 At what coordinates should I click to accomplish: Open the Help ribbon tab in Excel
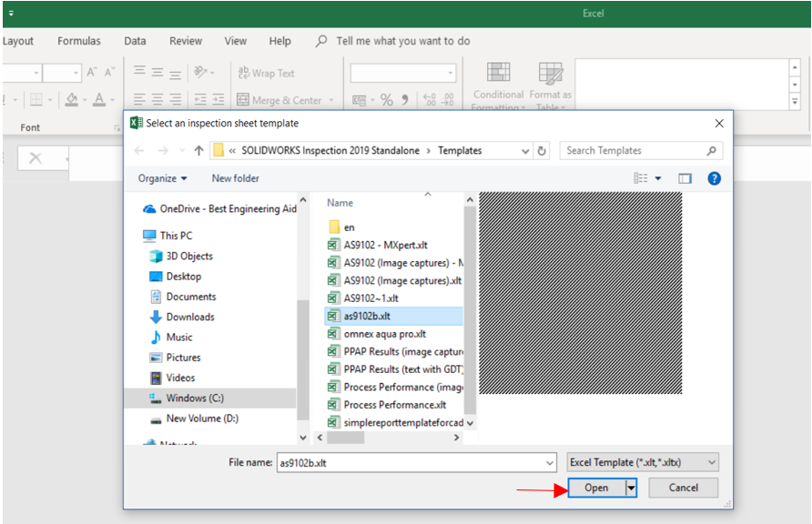tap(279, 41)
